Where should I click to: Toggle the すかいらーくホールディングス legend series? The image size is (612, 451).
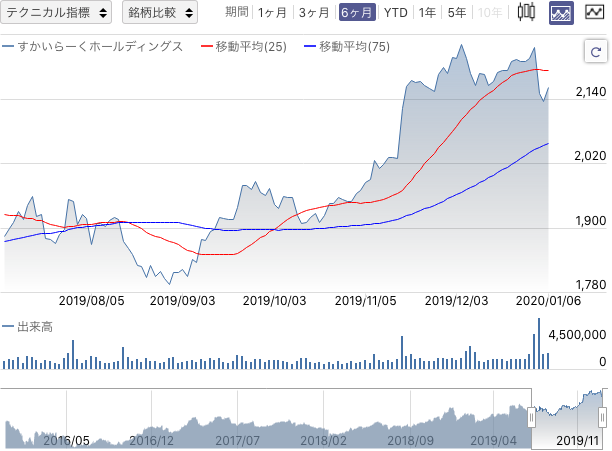point(93,47)
